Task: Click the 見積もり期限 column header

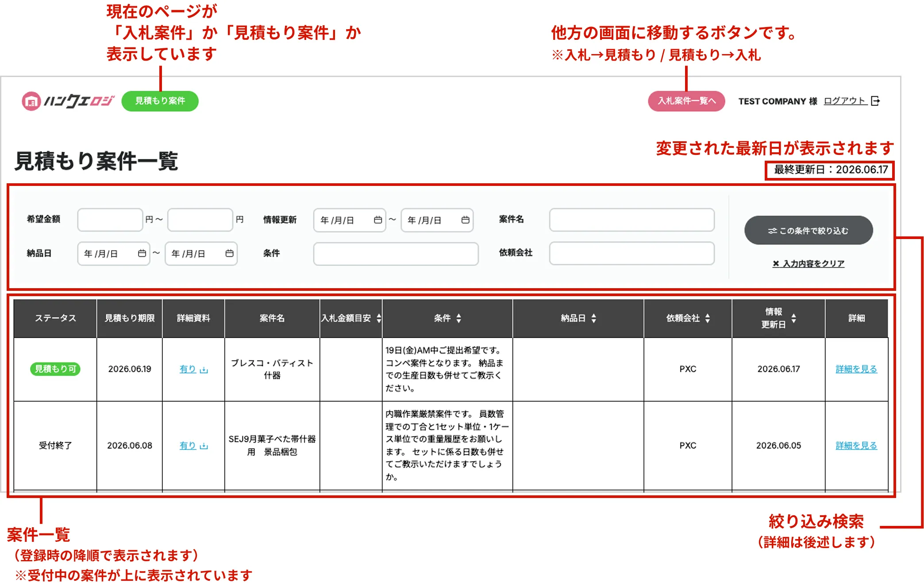Action: coord(130,318)
